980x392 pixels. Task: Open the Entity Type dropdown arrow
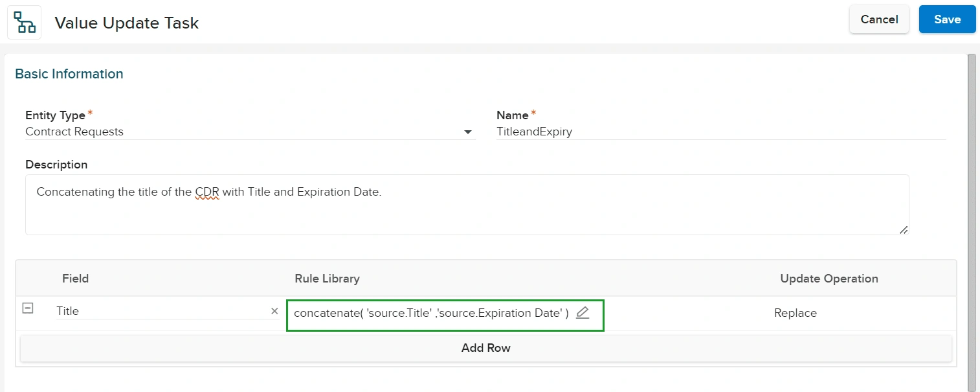pyautogui.click(x=468, y=132)
